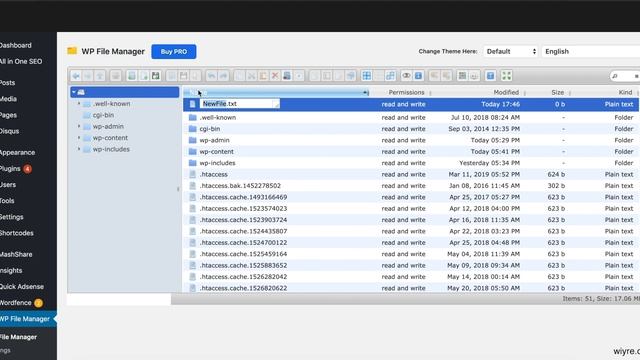Go to Posts in the sidebar
This screenshot has height=360, width=640.
click(x=7, y=82)
